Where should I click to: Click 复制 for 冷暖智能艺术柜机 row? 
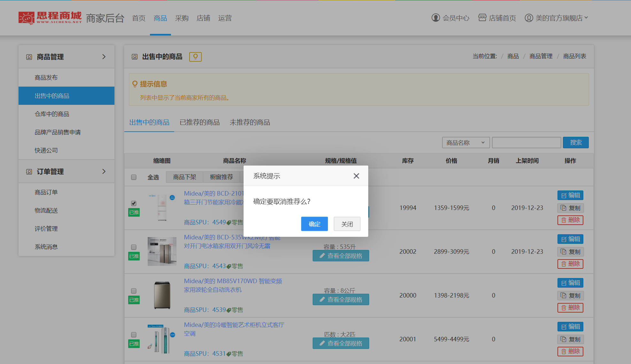click(x=570, y=339)
